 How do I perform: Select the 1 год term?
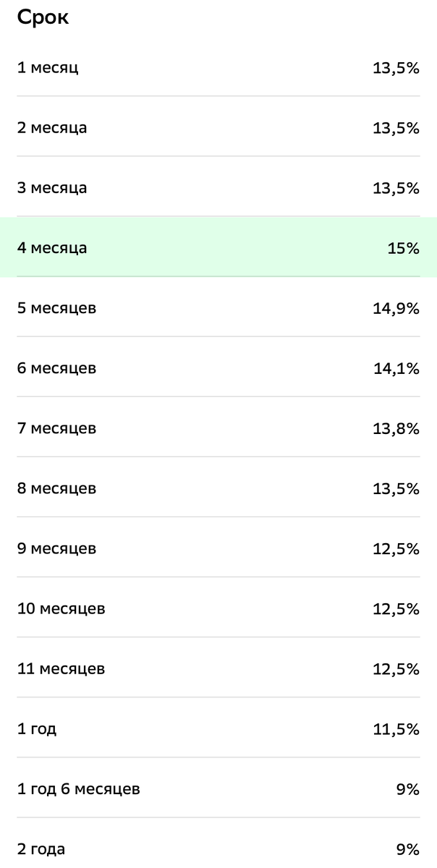218,728
